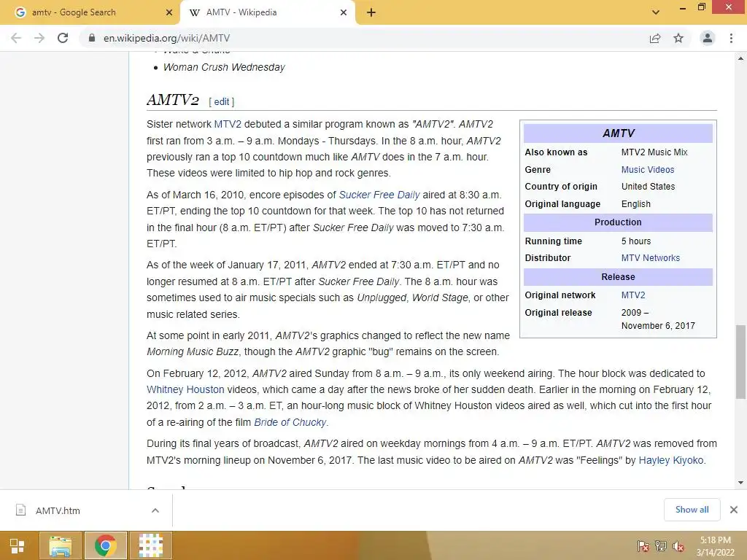Expand AMTV.htm download options chevron
This screenshot has width=747, height=560.
[155, 510]
